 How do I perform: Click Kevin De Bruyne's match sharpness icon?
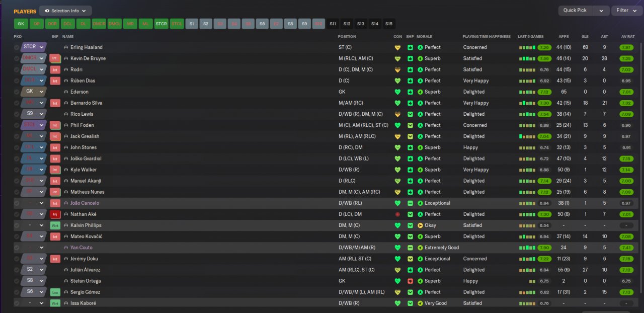tap(410, 58)
